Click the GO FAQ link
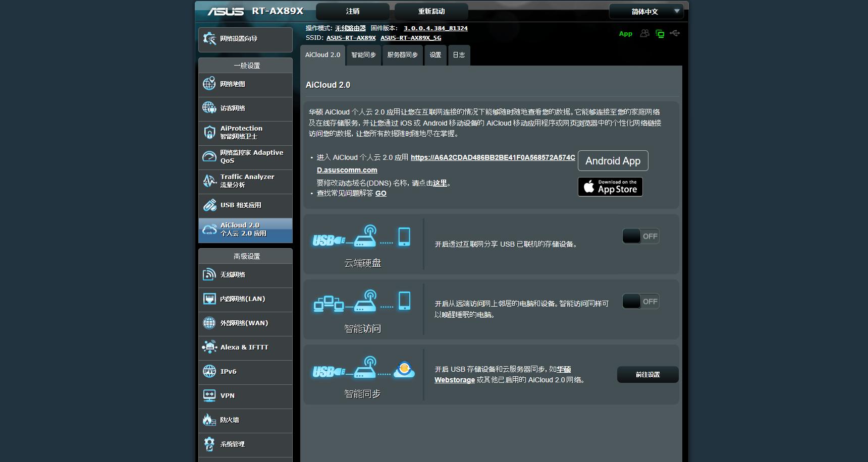 (x=381, y=193)
